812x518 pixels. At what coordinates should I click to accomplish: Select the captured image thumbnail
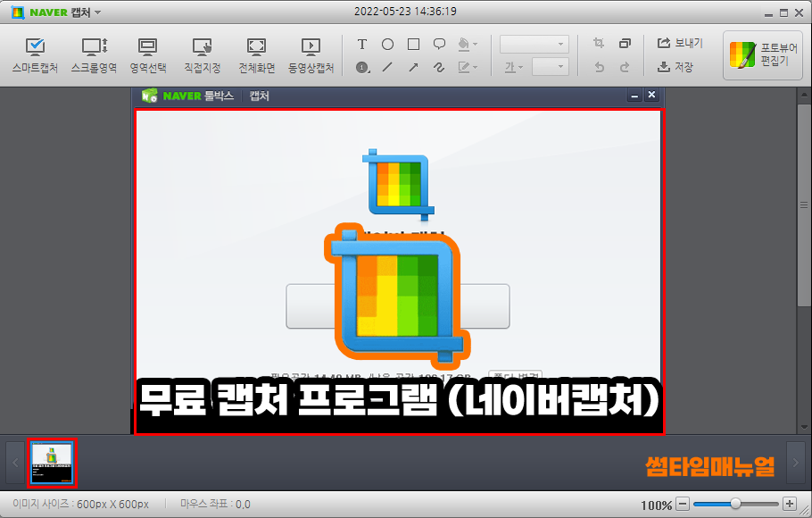pyautogui.click(x=52, y=463)
